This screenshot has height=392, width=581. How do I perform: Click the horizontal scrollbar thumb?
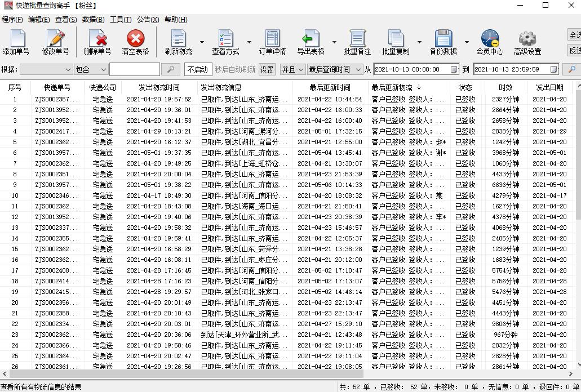tap(187, 374)
